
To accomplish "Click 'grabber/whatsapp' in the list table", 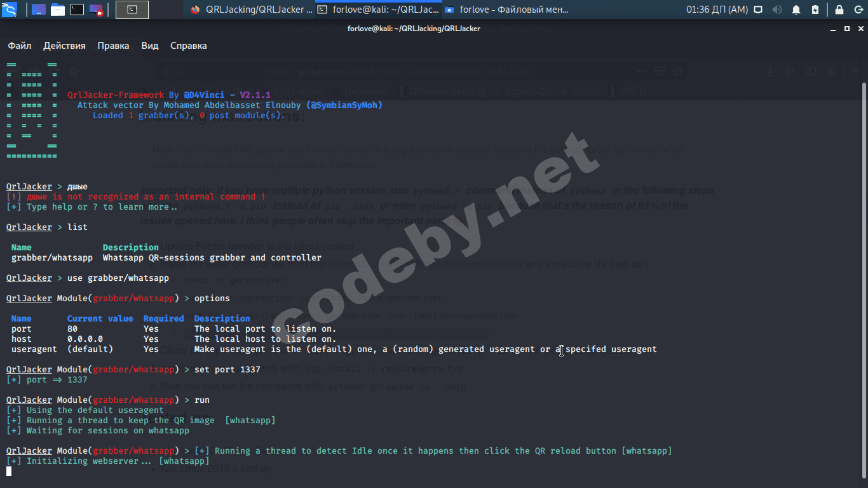I will pyautogui.click(x=52, y=257).
